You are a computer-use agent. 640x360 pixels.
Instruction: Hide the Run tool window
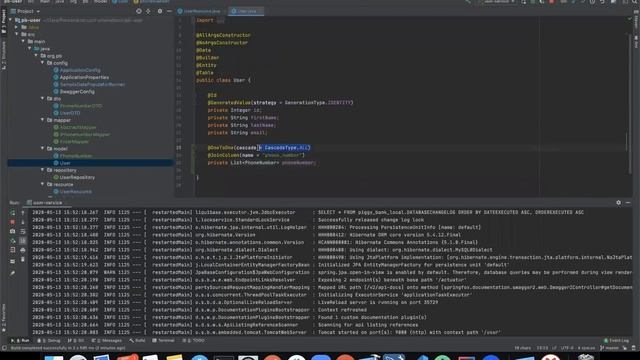click(628, 202)
